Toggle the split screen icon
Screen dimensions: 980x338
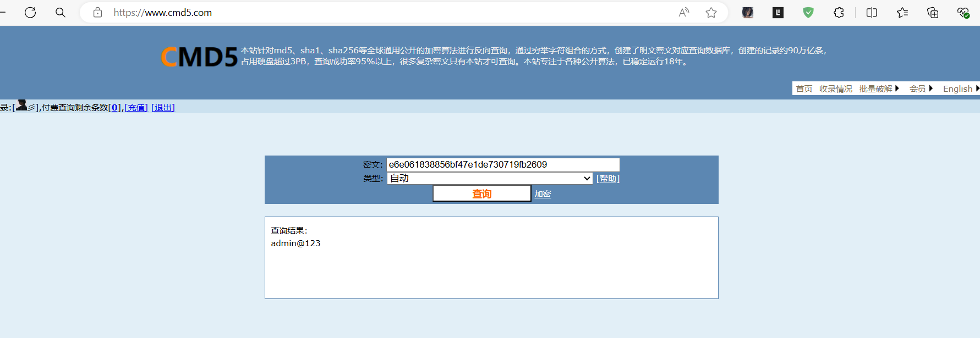(x=872, y=12)
